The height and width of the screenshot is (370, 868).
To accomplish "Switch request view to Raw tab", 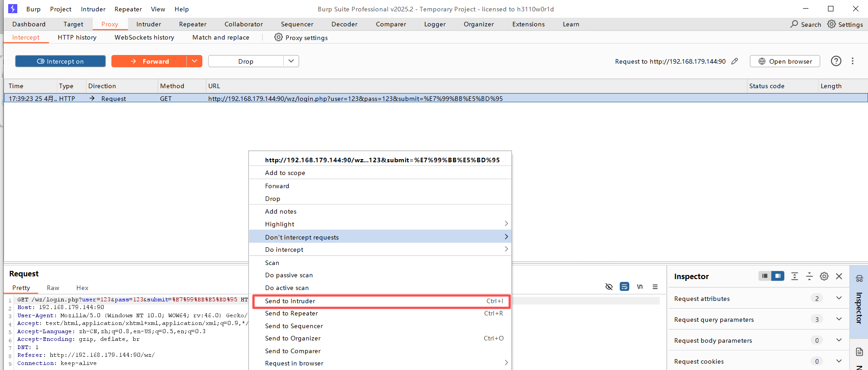I will click(53, 288).
